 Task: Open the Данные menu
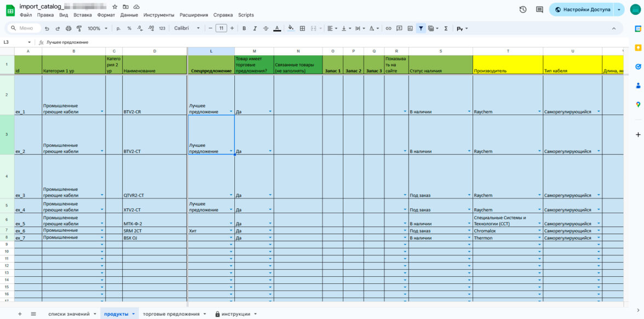(129, 15)
